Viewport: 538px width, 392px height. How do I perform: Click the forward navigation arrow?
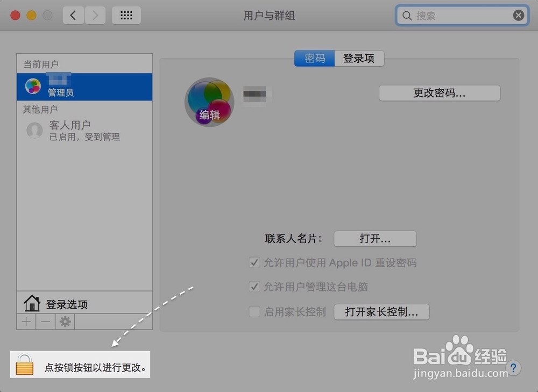(x=95, y=15)
